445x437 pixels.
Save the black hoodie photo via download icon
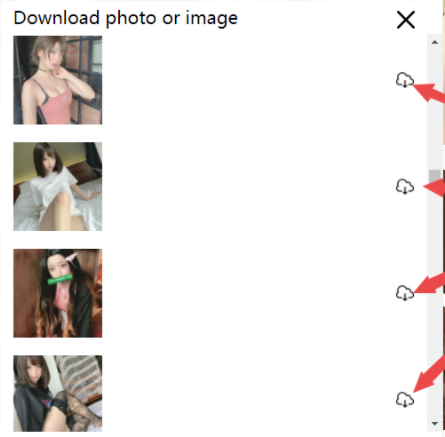[x=405, y=399]
